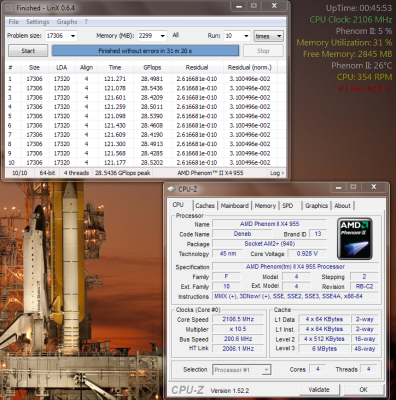Click the 28.5436 GFlops peak status text
Viewport: 396px width, 400px height.
(123, 173)
